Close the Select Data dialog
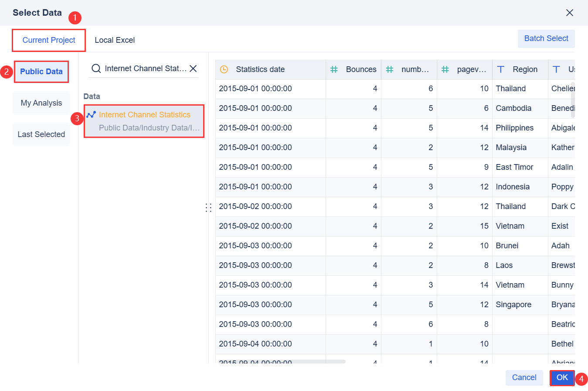Image resolution: width=588 pixels, height=391 pixels. (x=569, y=13)
